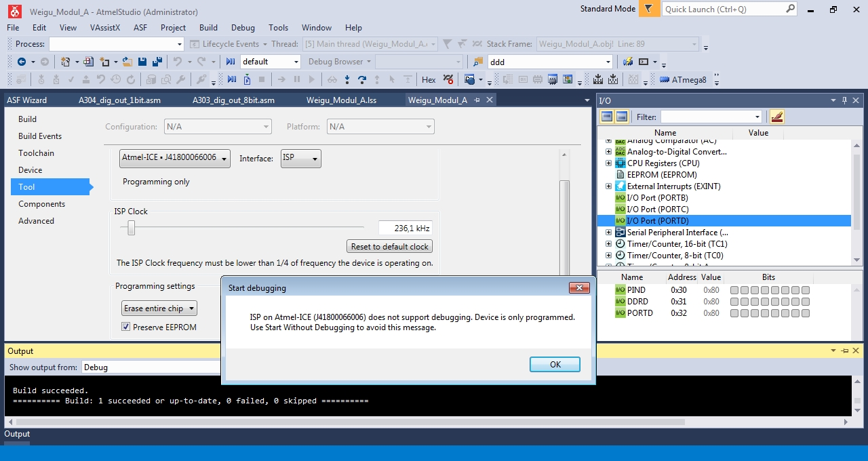Open the Debug menu
Image resolution: width=868 pixels, height=461 pixels.
(243, 28)
